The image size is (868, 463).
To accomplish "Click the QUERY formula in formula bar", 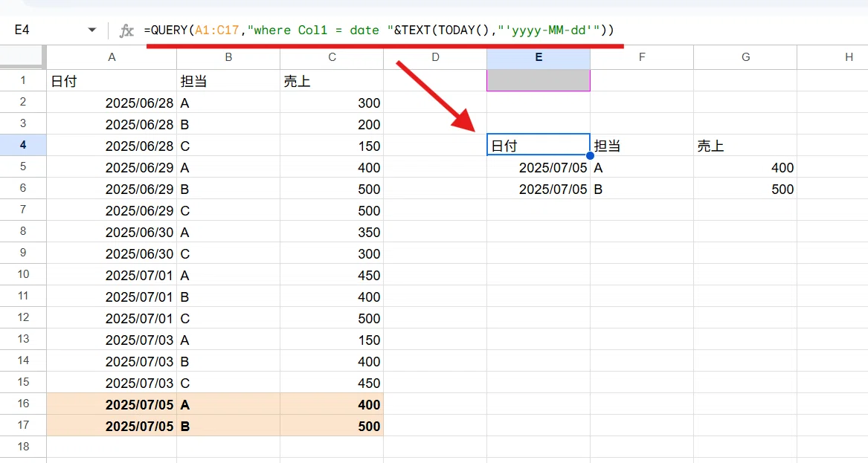I will (x=379, y=30).
